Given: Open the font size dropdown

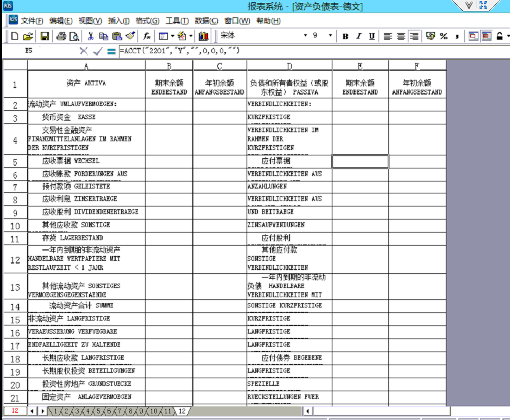Looking at the screenshot, I should tap(330, 37).
